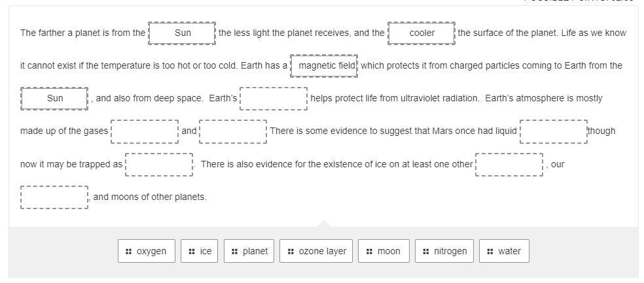Click the grip icon on the ice chip
Viewport: 644px width, 283px height.
click(191, 252)
